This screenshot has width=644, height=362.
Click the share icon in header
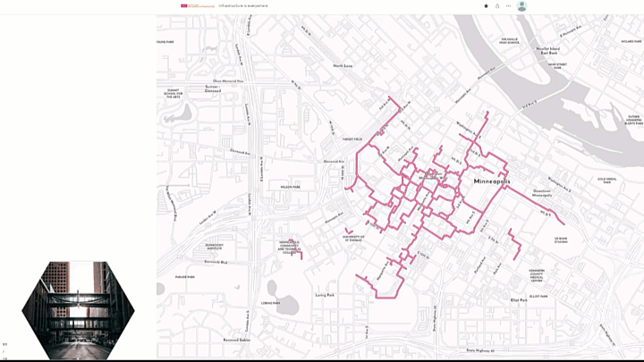pyautogui.click(x=497, y=6)
